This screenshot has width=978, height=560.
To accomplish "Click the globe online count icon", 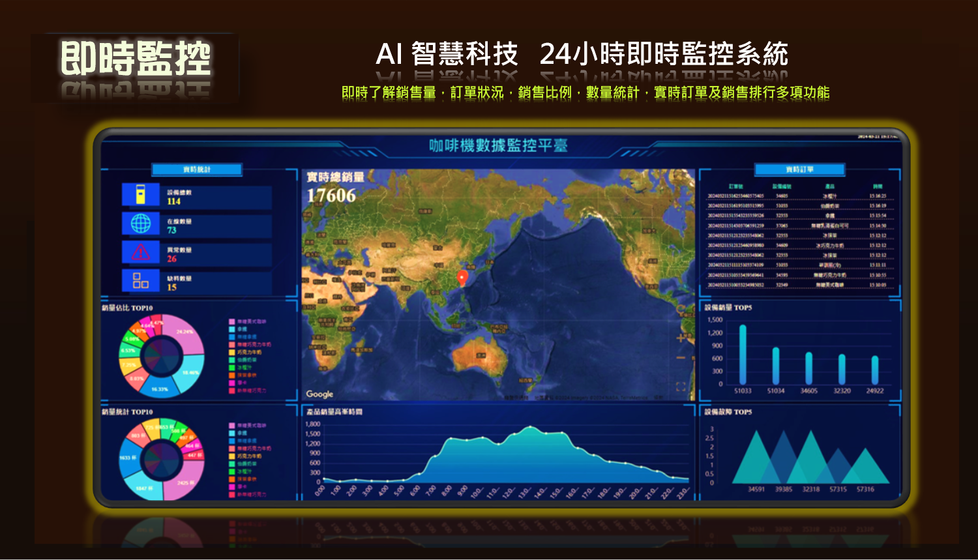I will [140, 224].
